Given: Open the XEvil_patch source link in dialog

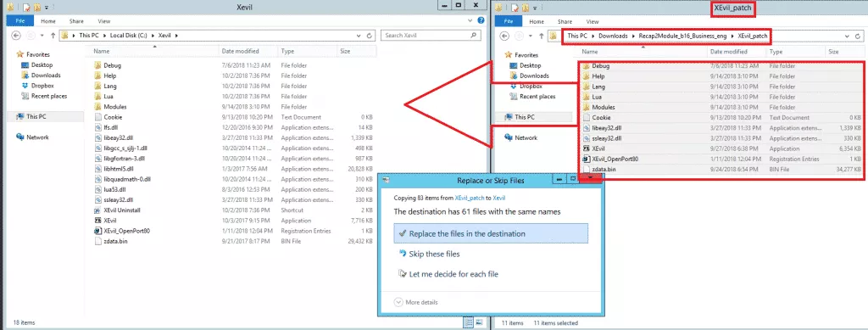Looking at the screenshot, I should (470, 198).
